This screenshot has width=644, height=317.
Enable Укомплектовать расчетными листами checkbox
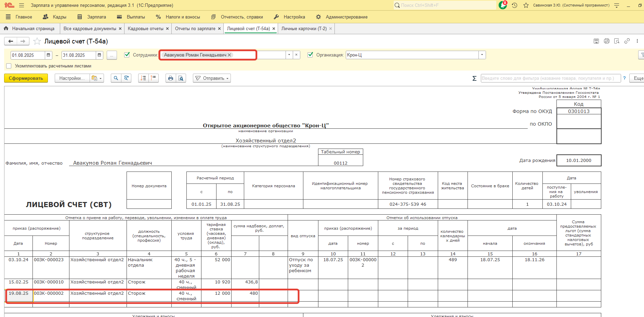tap(9, 66)
